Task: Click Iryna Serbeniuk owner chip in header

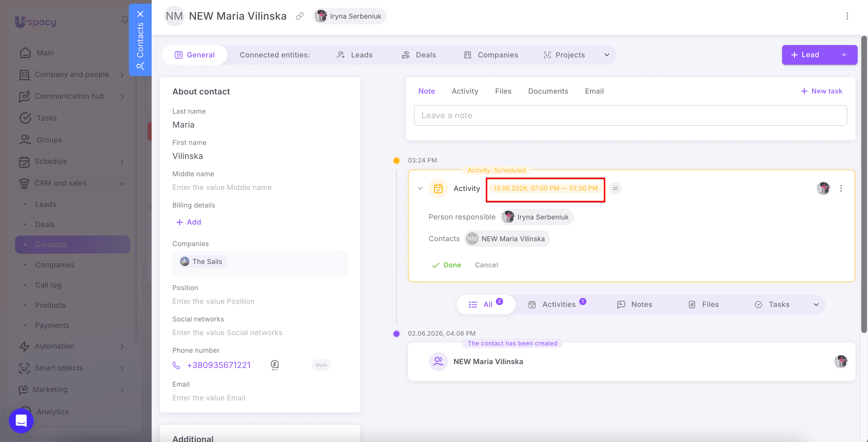Action: 349,16
